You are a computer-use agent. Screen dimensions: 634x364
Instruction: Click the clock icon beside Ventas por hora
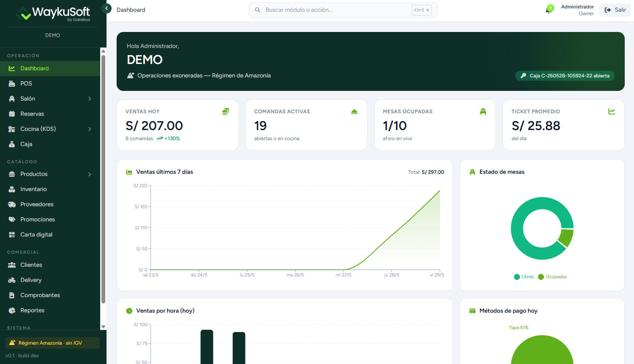tap(129, 311)
